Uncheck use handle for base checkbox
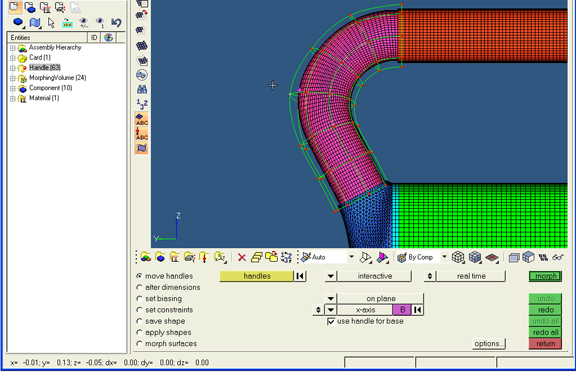The height and width of the screenshot is (372, 576). coord(331,321)
